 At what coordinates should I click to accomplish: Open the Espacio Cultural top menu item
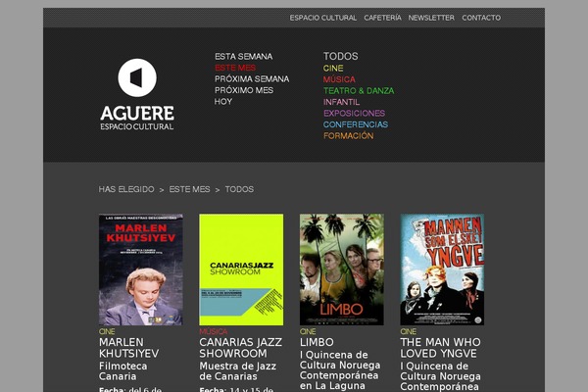click(x=322, y=18)
